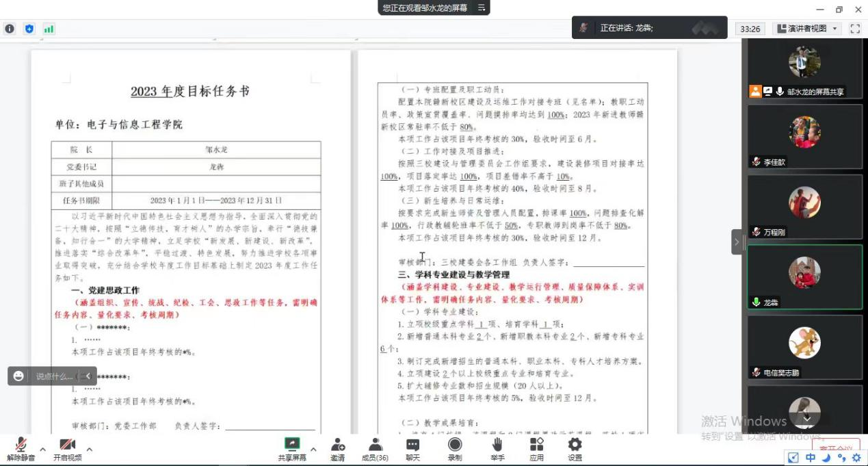
Task: Open the 应用 apps icon
Action: (536, 448)
